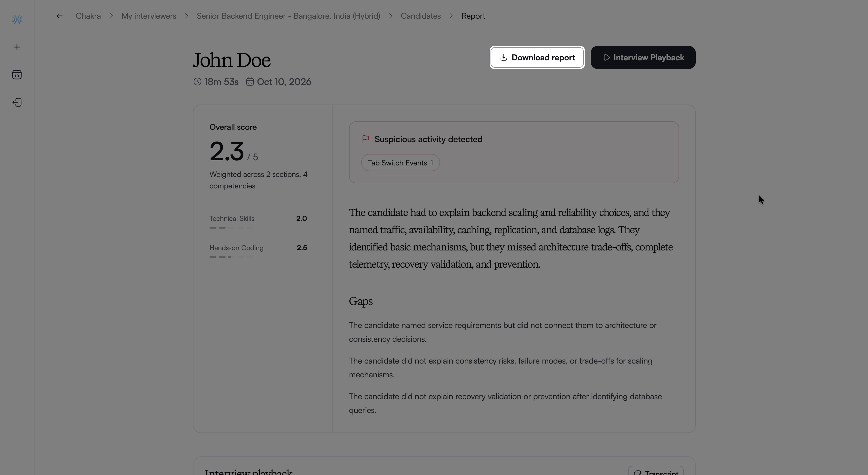
Task: Start Interview Playback
Action: tap(643, 58)
